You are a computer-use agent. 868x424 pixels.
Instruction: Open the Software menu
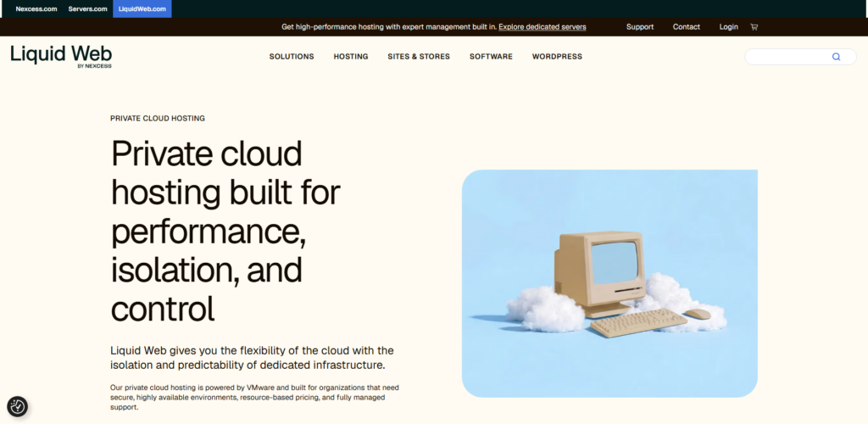point(491,57)
